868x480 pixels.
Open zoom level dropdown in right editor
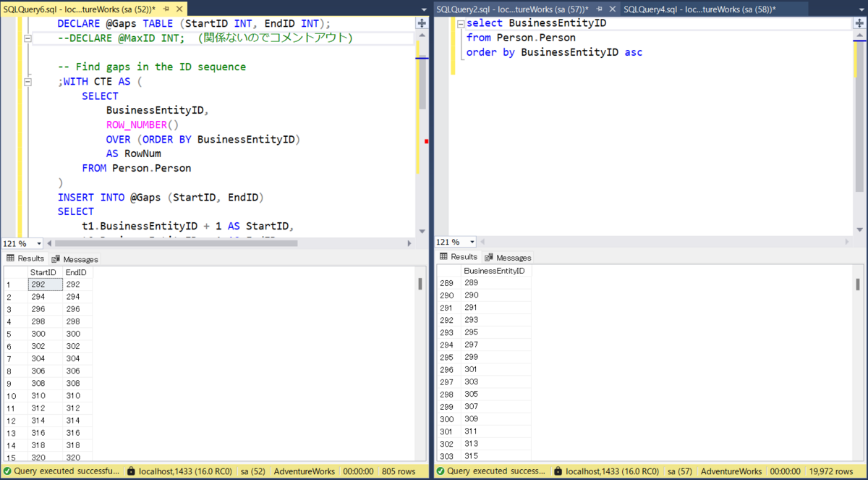472,242
